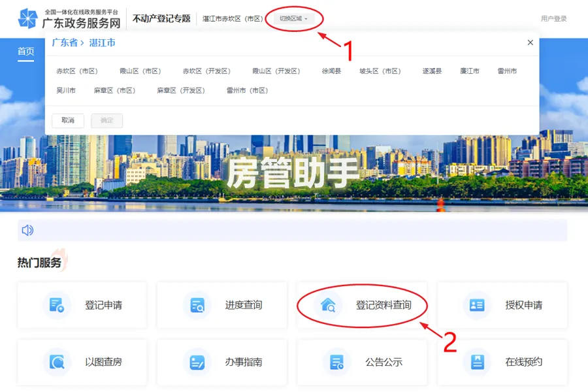Click the 进度查询 search-list icon

tap(197, 305)
